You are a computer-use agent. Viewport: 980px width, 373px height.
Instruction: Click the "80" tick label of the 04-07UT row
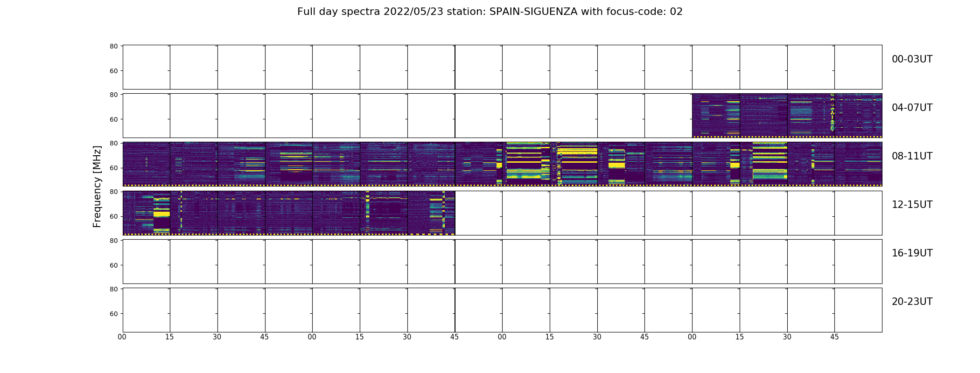(x=113, y=95)
